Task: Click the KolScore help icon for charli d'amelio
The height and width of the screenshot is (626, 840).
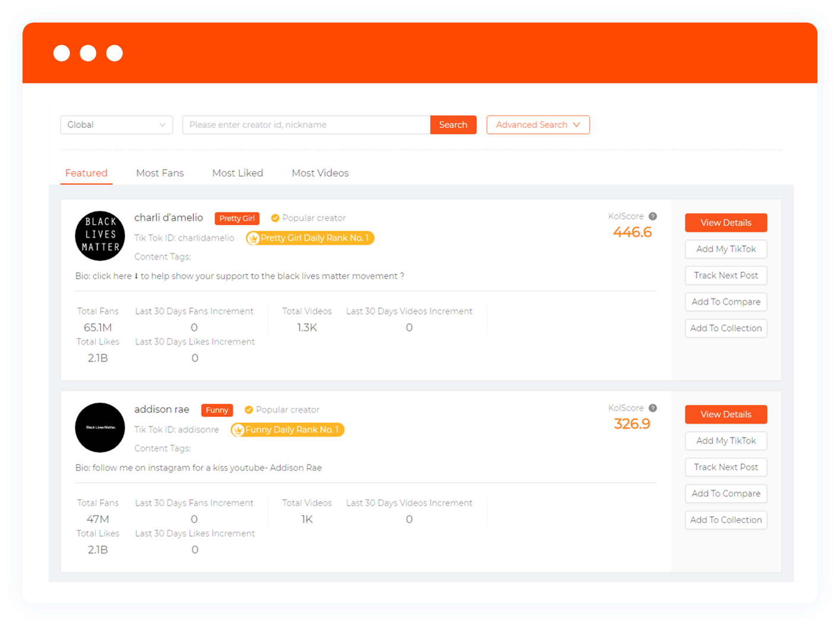Action: 653,216
